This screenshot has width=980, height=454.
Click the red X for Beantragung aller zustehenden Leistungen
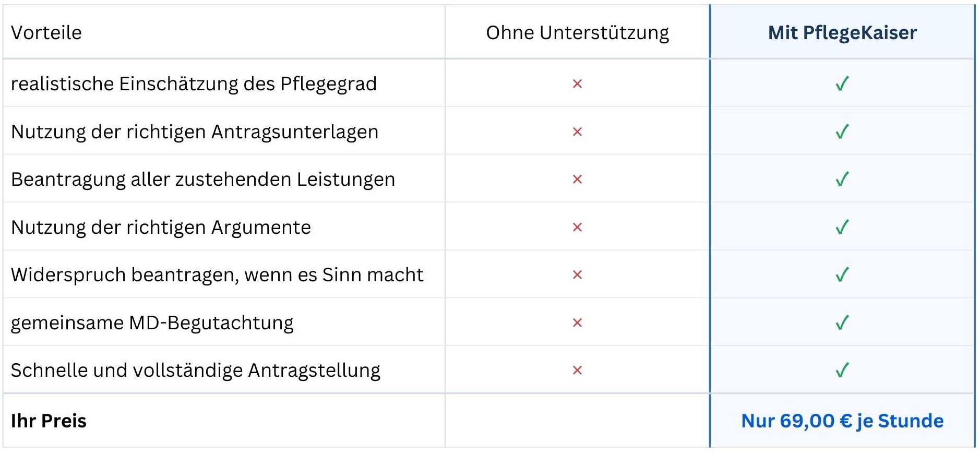pos(577,180)
